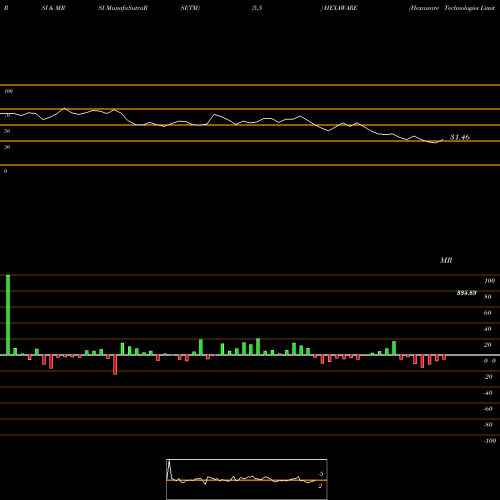Click the 'SI MunafaSutraR' header text
This screenshot has width=500, height=500.
point(123,8)
